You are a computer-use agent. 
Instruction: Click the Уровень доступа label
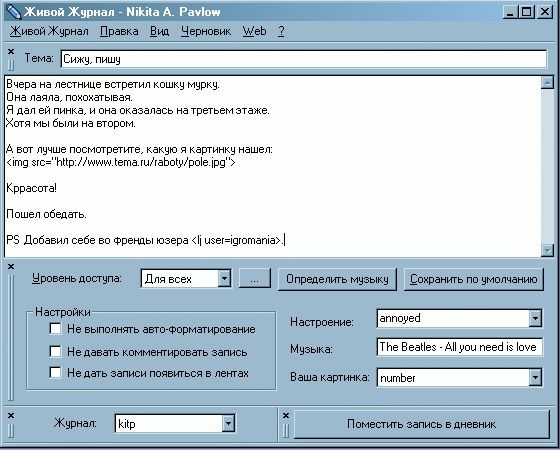[77, 278]
